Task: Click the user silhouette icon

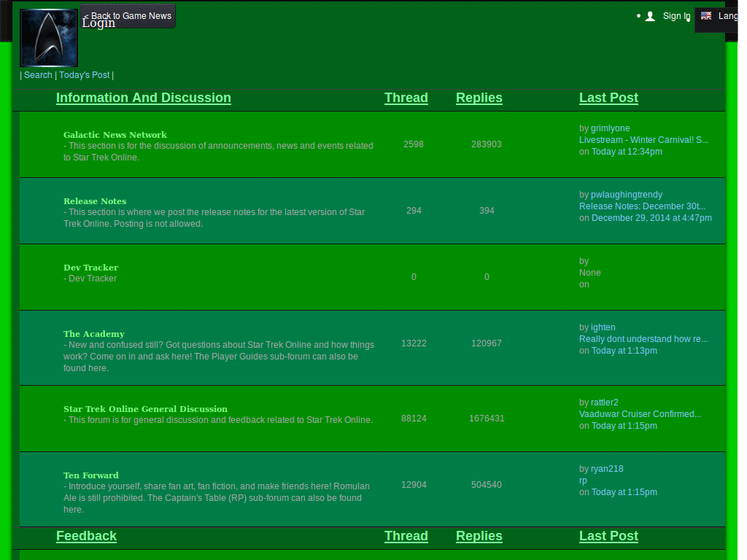Action: 650,16
